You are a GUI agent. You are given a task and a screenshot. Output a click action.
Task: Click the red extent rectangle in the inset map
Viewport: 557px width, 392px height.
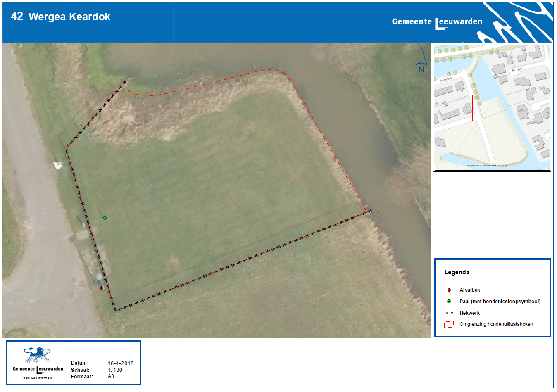coord(492,108)
